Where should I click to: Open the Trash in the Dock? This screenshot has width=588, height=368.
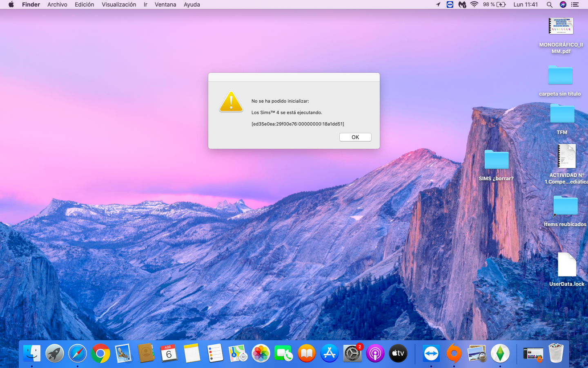[x=556, y=353]
